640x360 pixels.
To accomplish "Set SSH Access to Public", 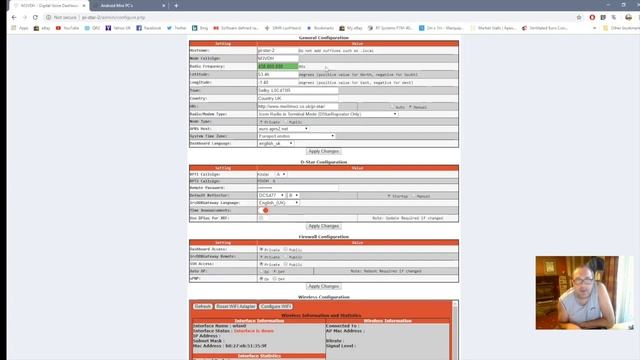I will tap(285, 264).
